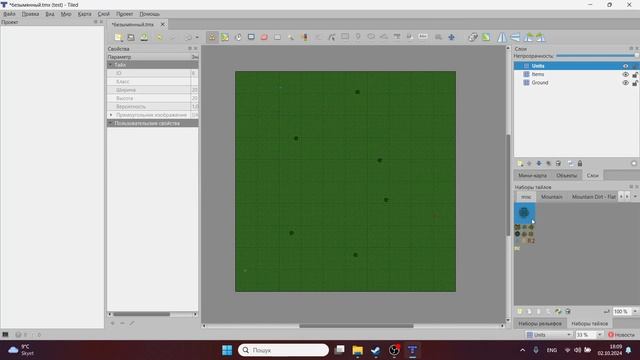Click the Flip Vertically icon
The height and width of the screenshot is (360, 640).
516,37
